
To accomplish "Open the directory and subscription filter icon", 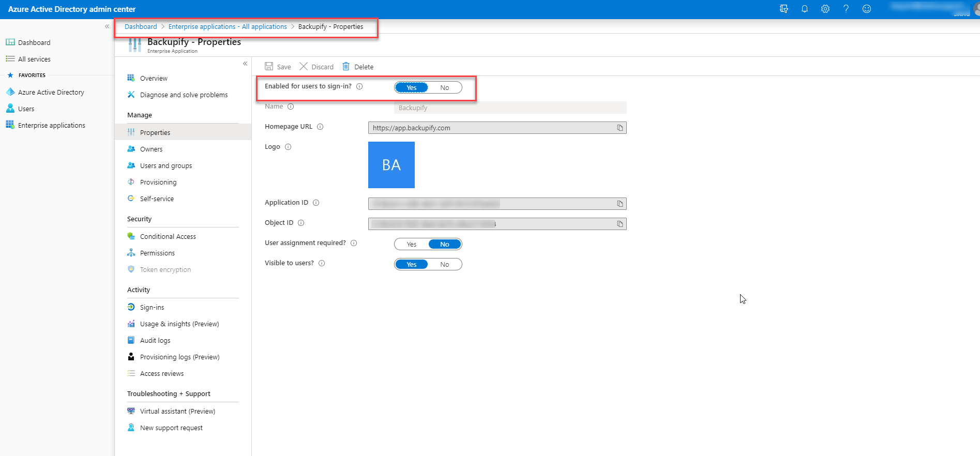I will click(x=784, y=9).
